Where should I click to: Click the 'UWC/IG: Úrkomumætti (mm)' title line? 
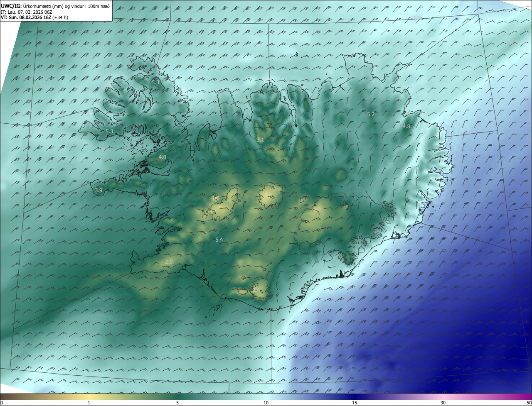[x=55, y=6]
